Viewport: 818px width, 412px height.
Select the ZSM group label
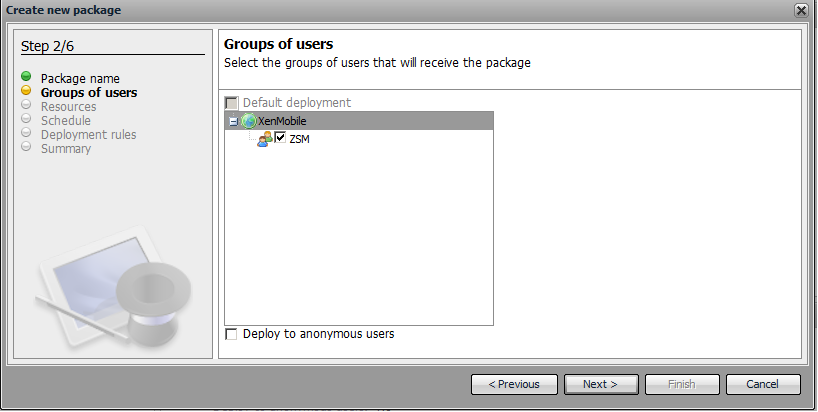pyautogui.click(x=300, y=139)
